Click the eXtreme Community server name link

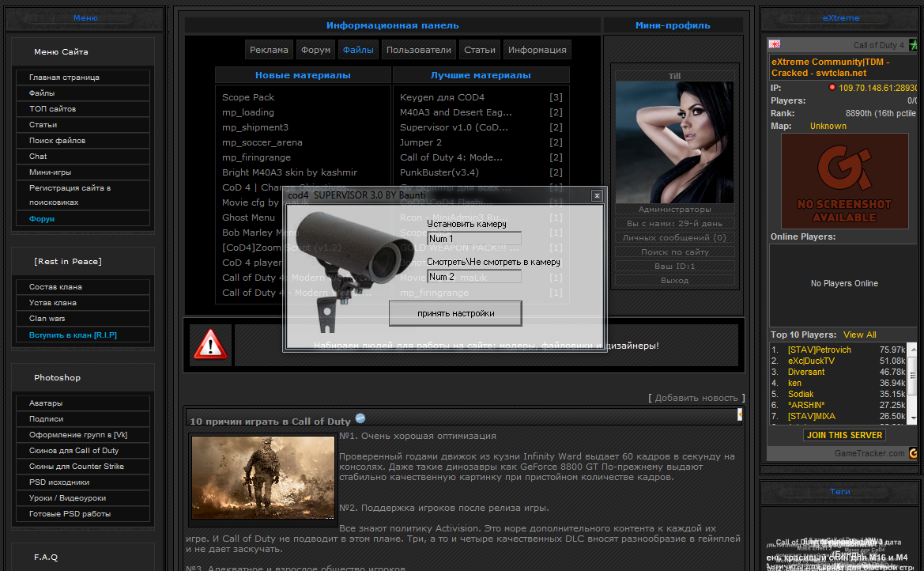tap(830, 67)
